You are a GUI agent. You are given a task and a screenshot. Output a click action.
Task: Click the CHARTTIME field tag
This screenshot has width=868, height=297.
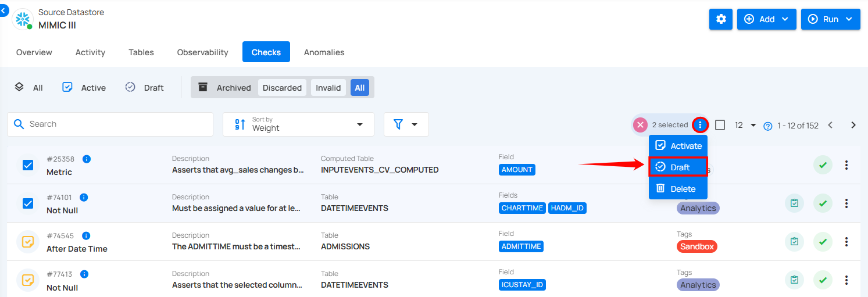click(x=522, y=208)
